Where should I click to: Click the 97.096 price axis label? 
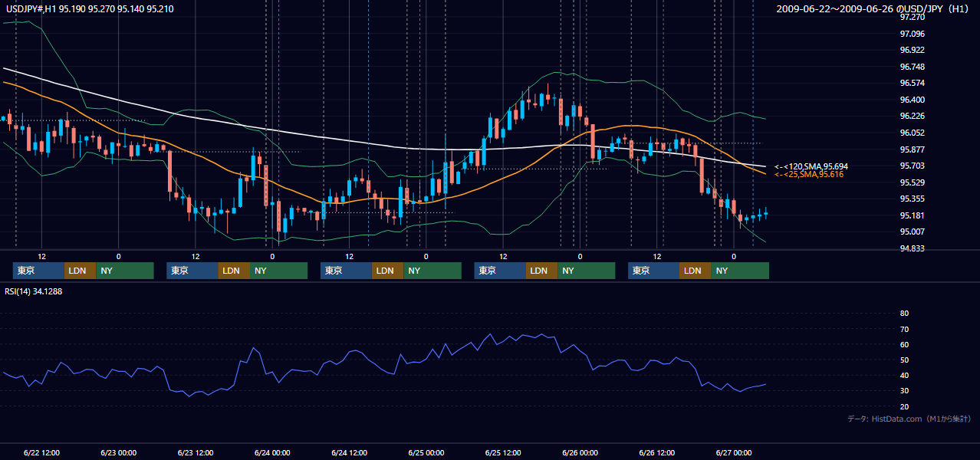(x=912, y=34)
